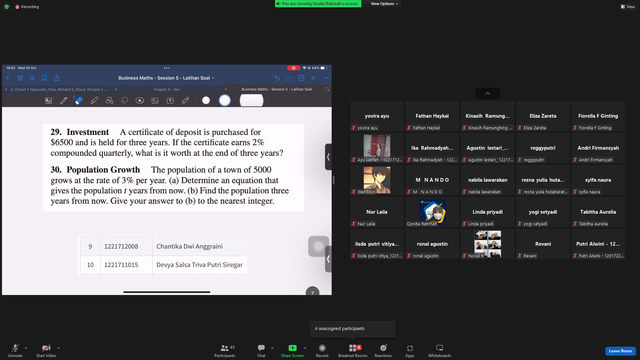The width and height of the screenshot is (640, 360).
Task: Start Video in Zoom toolbar
Action: (x=46, y=350)
